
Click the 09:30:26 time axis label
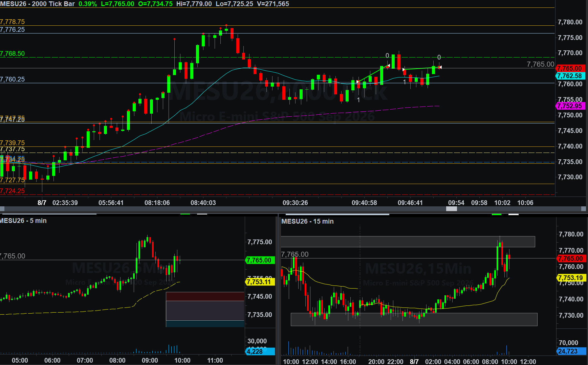295,203
